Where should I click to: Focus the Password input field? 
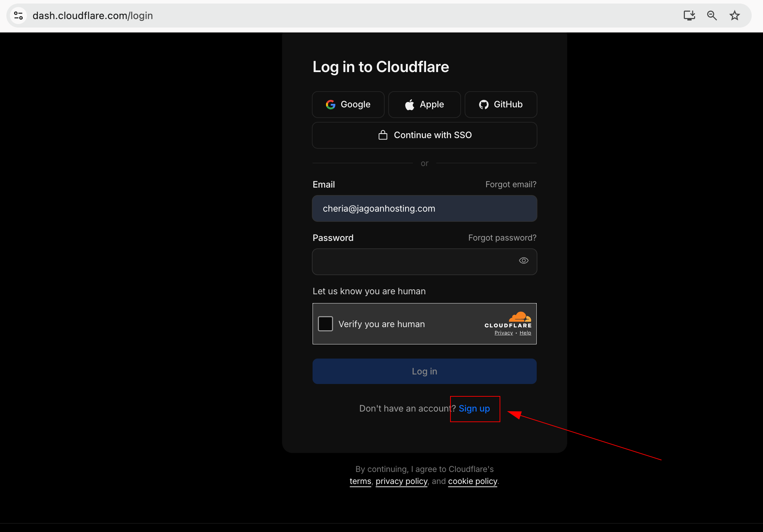425,262
